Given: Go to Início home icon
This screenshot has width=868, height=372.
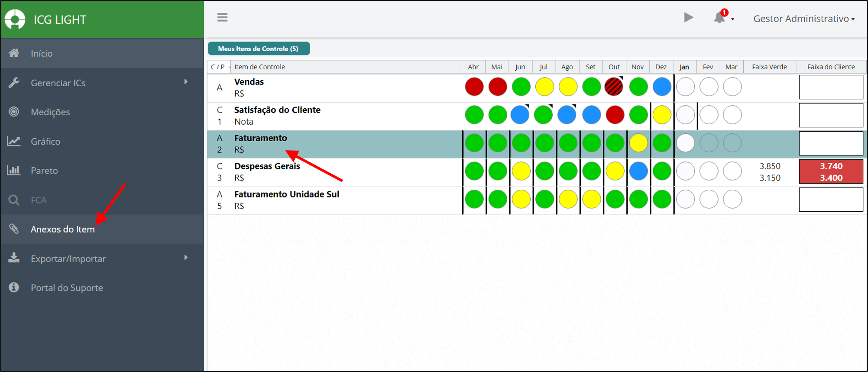Looking at the screenshot, I should [14, 53].
